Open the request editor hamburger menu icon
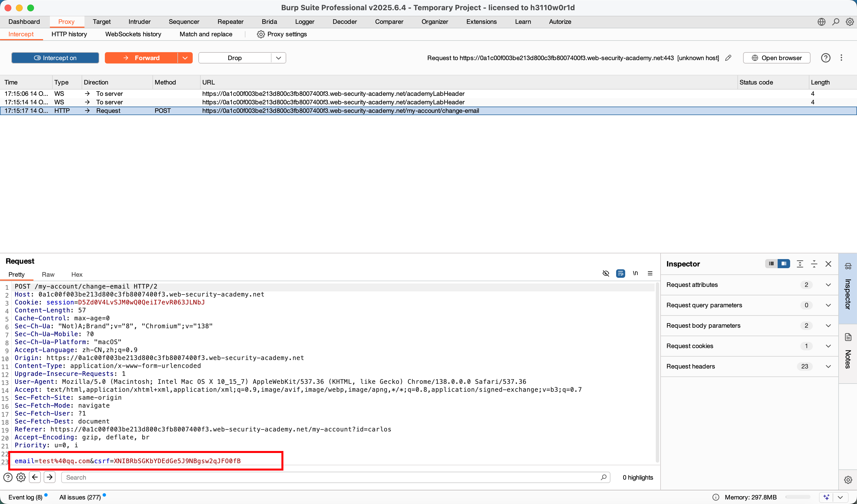 click(x=650, y=274)
